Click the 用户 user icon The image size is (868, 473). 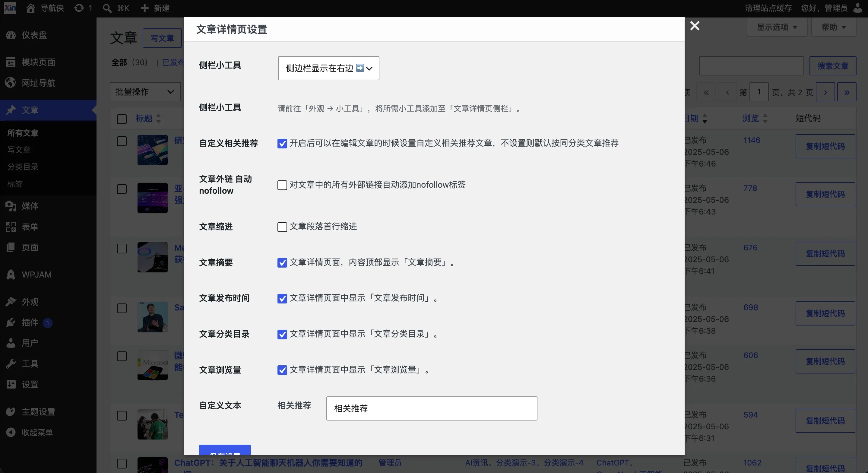11,343
